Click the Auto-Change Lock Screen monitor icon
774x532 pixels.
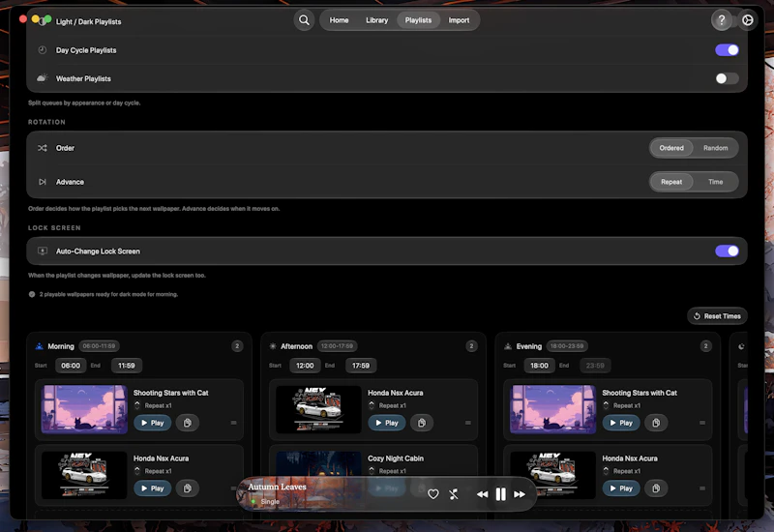43,251
